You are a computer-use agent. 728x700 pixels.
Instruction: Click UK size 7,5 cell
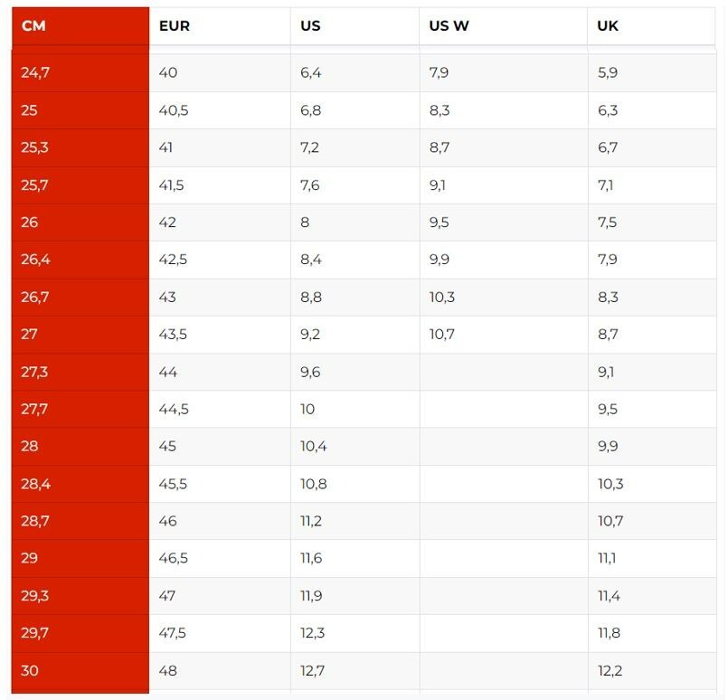click(607, 222)
